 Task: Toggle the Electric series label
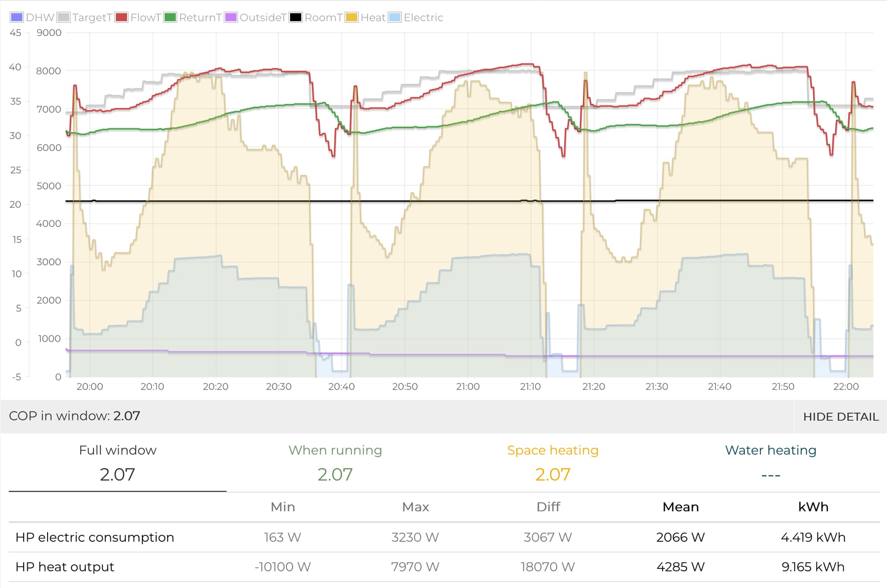pyautogui.click(x=423, y=18)
